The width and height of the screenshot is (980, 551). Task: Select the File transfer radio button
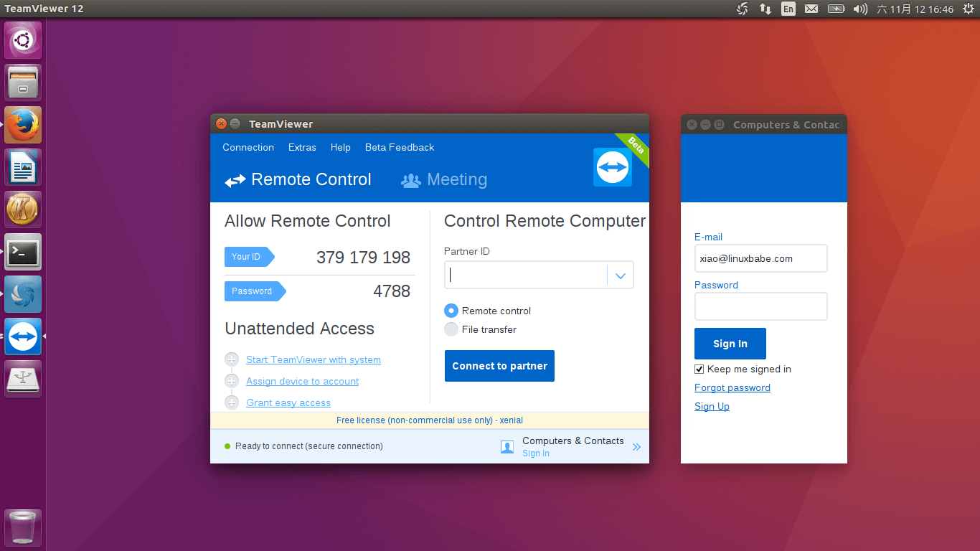click(x=451, y=329)
